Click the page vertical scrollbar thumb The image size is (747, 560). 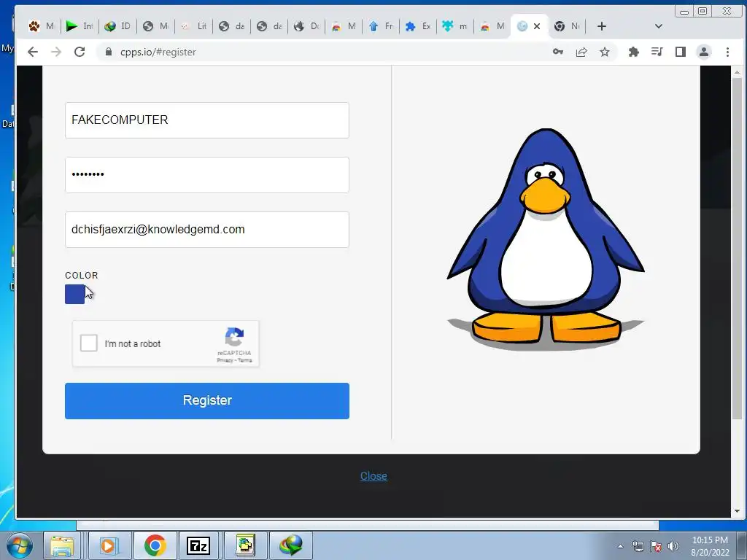[x=737, y=248]
